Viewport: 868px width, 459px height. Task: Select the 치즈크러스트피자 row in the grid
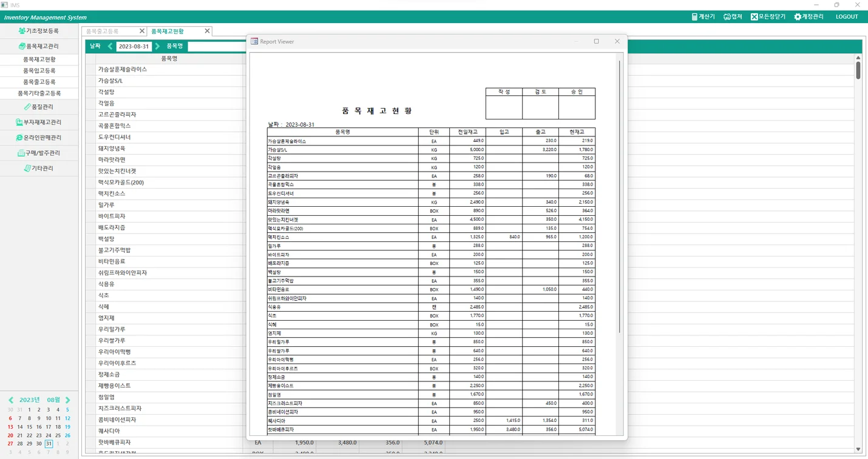pyautogui.click(x=170, y=409)
